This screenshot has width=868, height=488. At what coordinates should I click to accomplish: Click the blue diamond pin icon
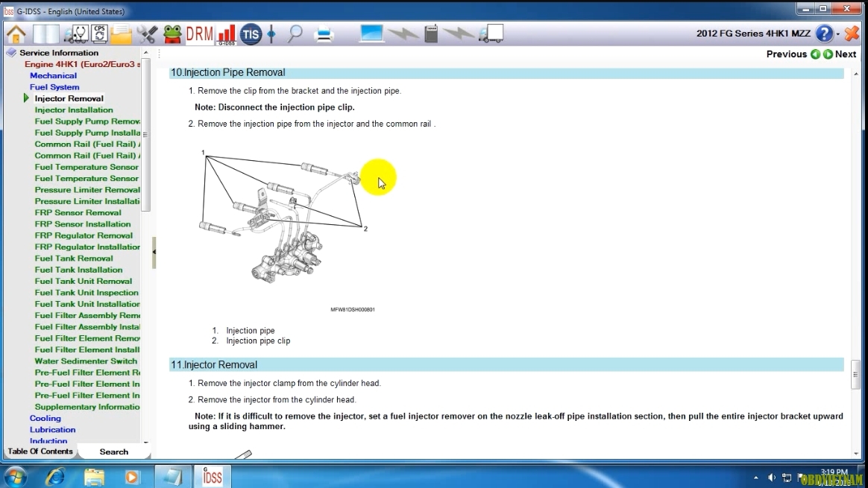click(x=271, y=34)
